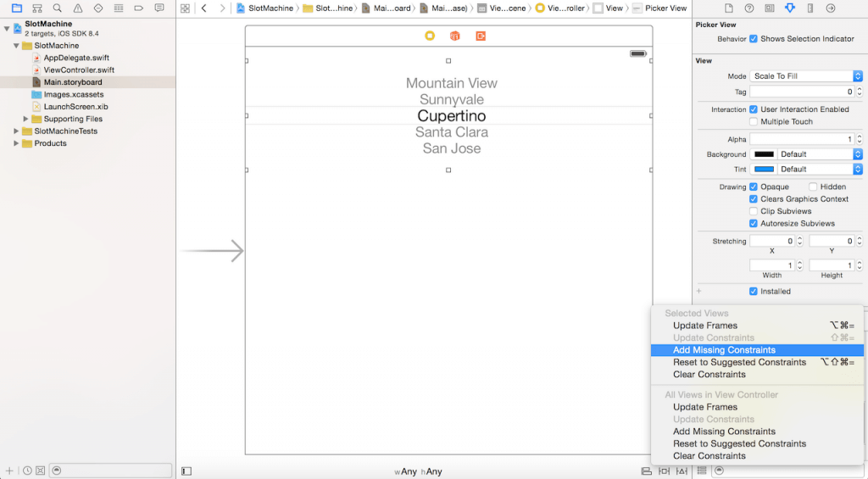
Task: Show the Quick Help inspector
Action: click(x=749, y=8)
